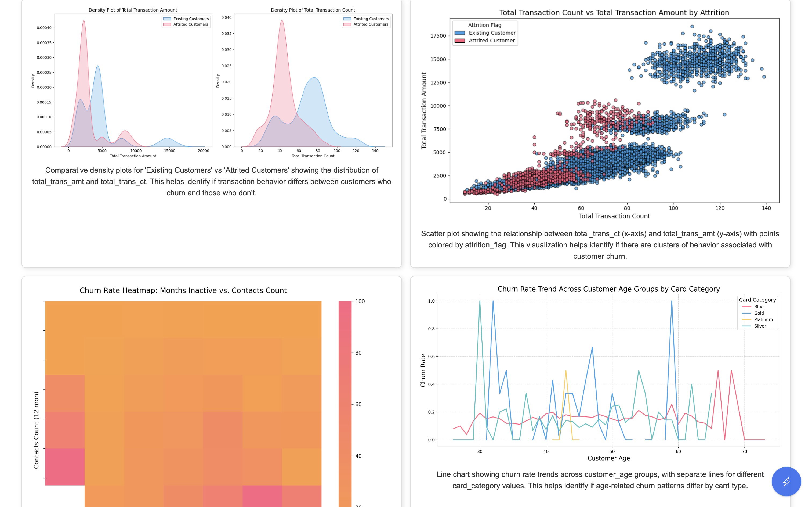Image resolution: width=812 pixels, height=507 pixels.
Task: Click the heatmap color scale bar
Action: (345, 404)
